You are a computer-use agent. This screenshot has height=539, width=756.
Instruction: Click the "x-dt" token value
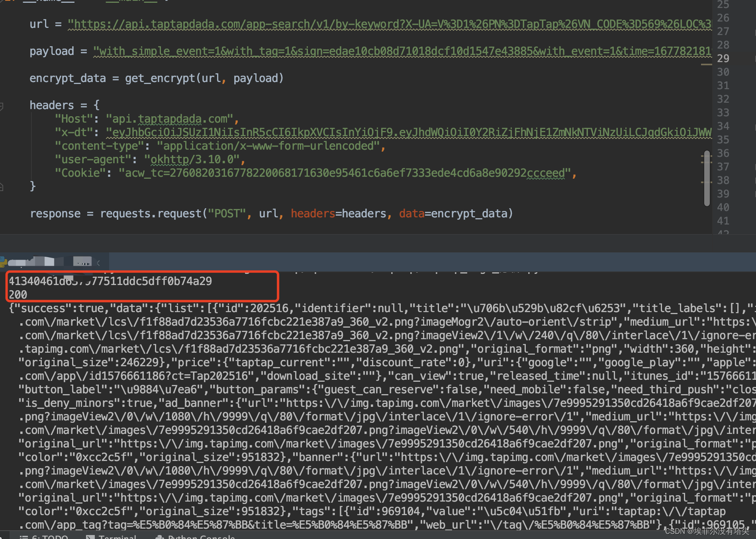pos(409,133)
